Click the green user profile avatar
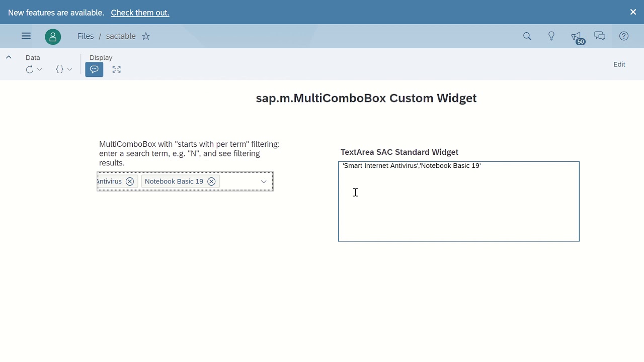Image resolution: width=644 pixels, height=362 pixels. pos(53,37)
